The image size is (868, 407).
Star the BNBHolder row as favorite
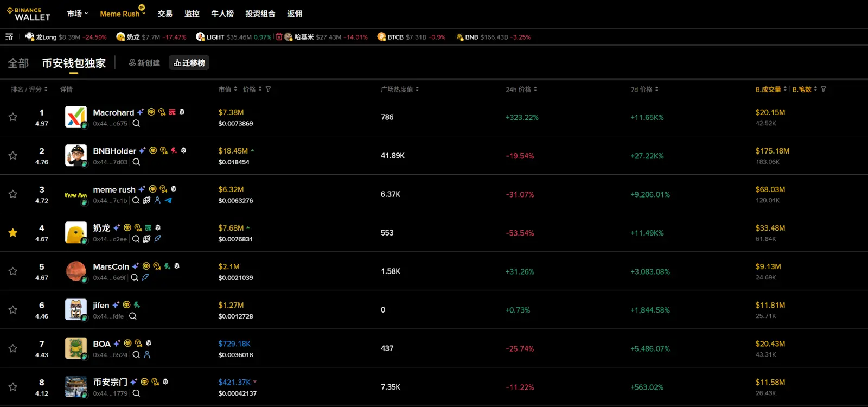13,156
